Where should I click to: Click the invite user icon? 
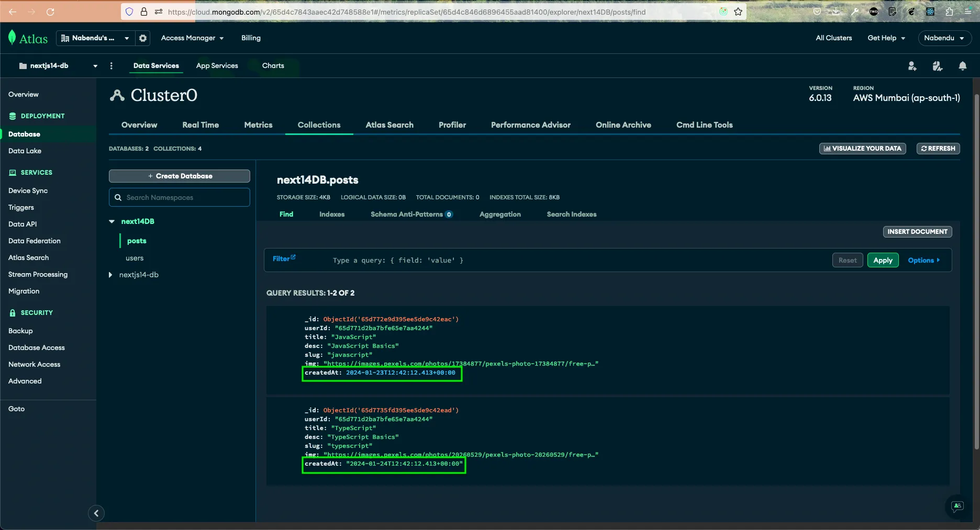coord(912,66)
